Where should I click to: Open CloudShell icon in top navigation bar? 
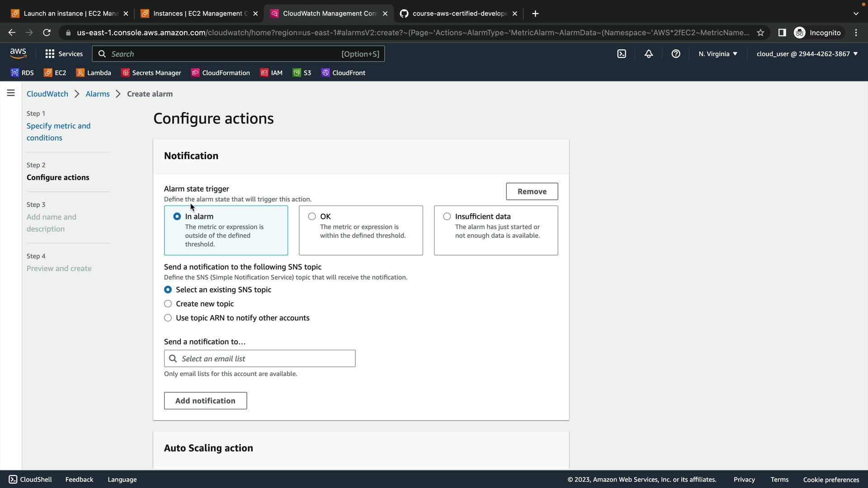(622, 54)
